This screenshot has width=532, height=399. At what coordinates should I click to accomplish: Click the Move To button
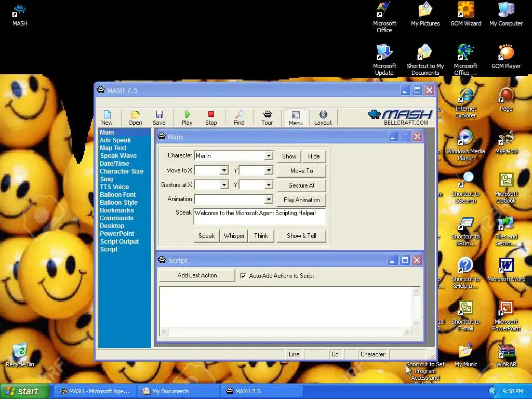coord(302,171)
